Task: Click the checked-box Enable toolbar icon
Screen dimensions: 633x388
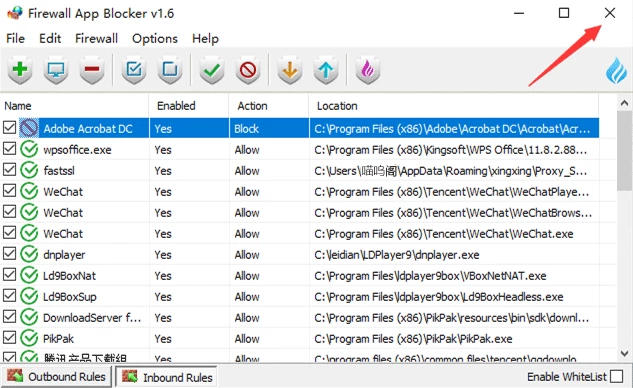Action: (134, 70)
